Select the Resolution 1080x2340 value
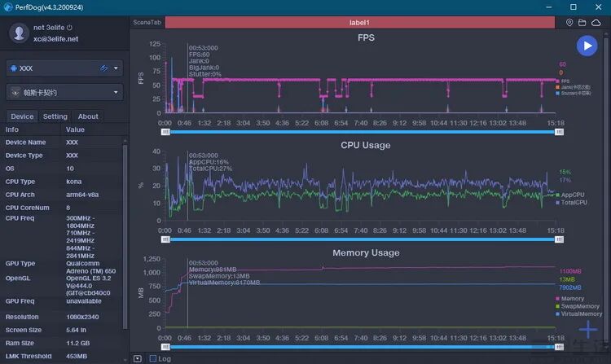The height and width of the screenshot is (364, 611). 82,317
